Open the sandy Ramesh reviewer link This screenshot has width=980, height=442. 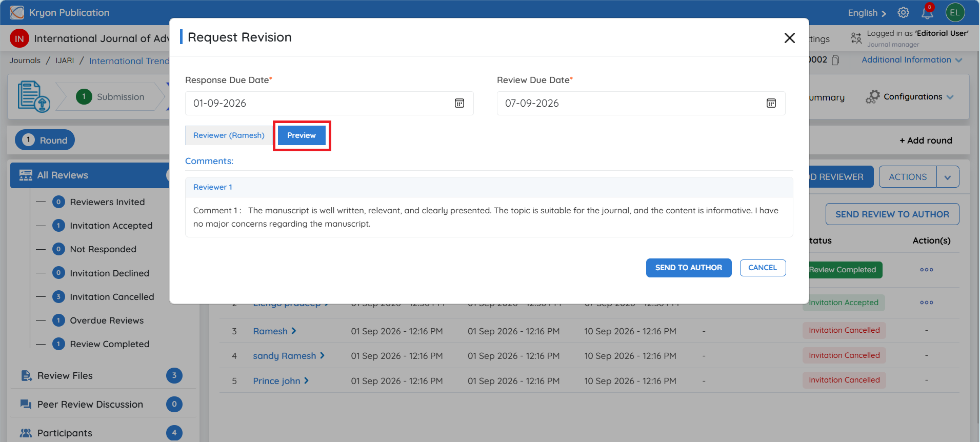285,356
